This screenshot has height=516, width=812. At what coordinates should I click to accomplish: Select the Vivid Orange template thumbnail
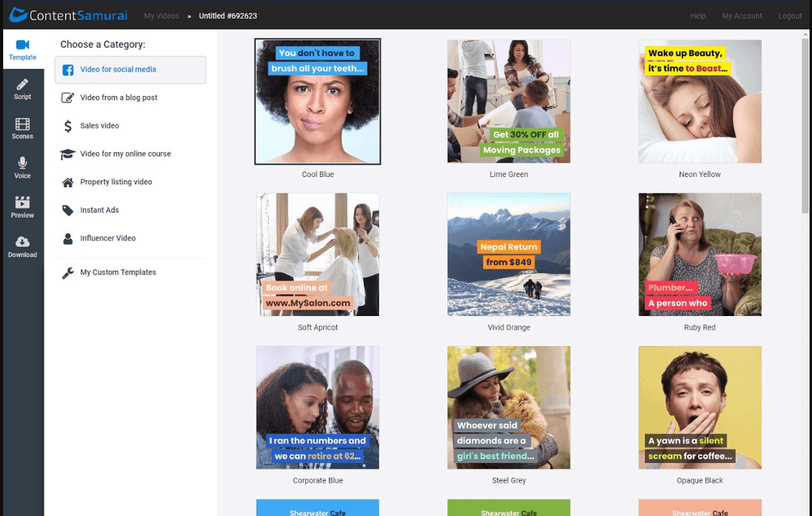(508, 254)
